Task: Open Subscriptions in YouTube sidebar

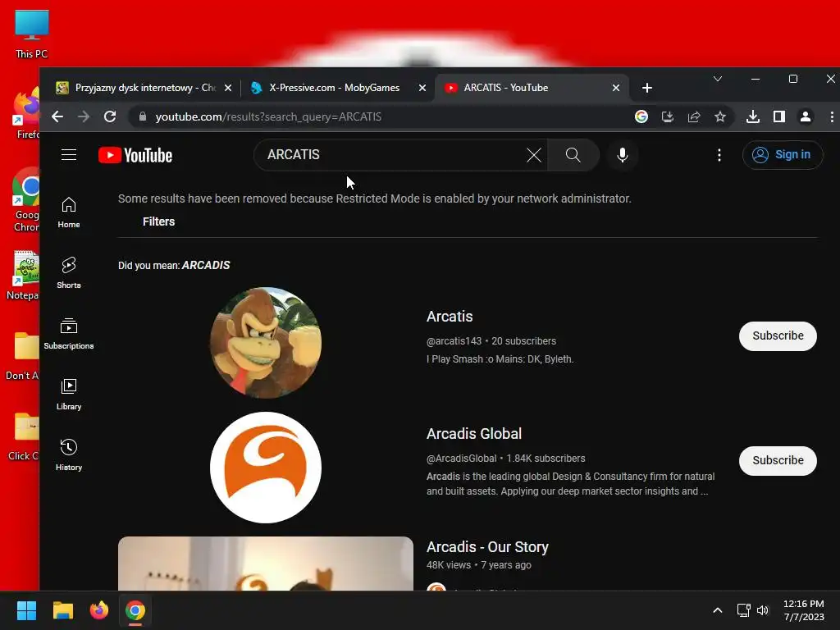Action: click(x=69, y=333)
